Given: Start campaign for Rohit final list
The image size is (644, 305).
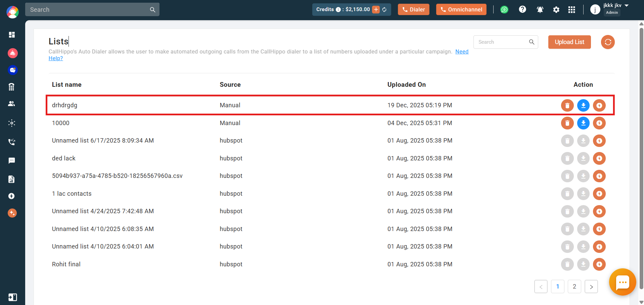Looking at the screenshot, I should pyautogui.click(x=599, y=264).
